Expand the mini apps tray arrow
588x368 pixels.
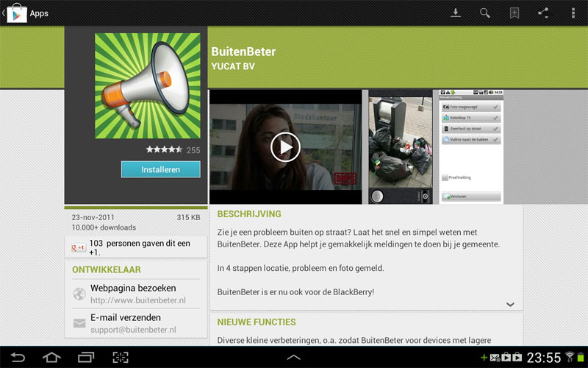click(x=293, y=357)
